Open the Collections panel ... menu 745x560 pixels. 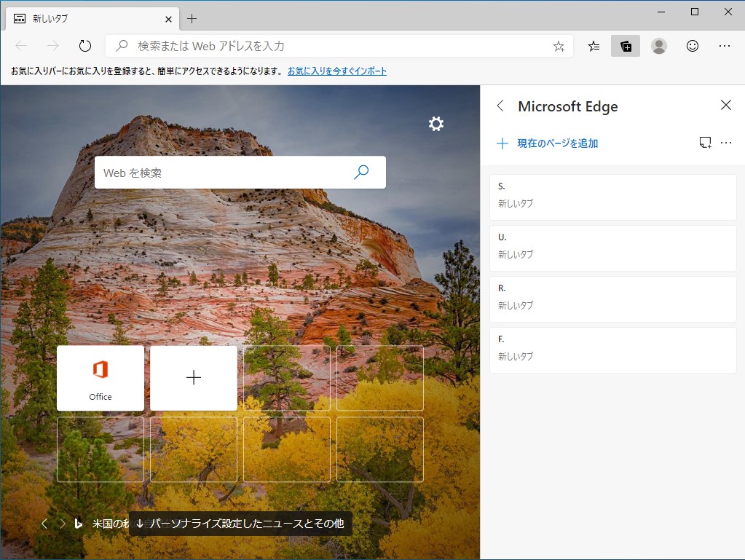(x=726, y=143)
